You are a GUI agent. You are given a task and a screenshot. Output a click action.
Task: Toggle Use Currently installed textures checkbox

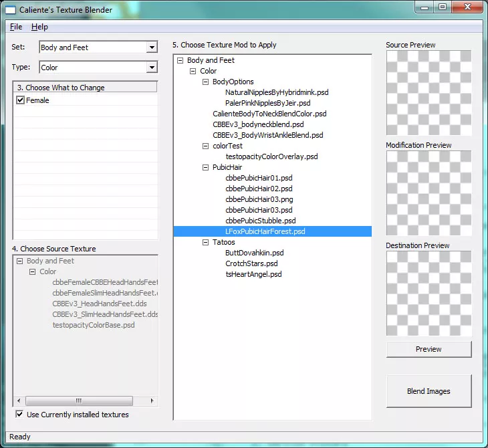click(19, 415)
